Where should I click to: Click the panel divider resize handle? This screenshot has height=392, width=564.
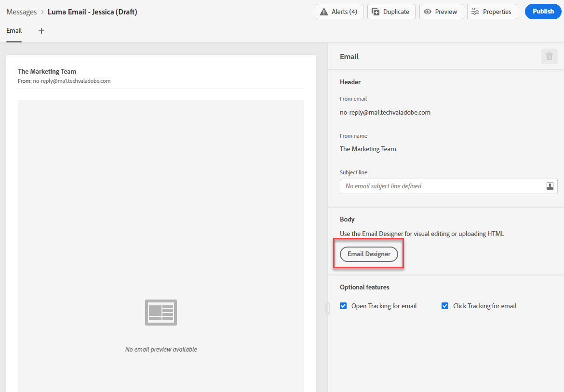coord(328,308)
